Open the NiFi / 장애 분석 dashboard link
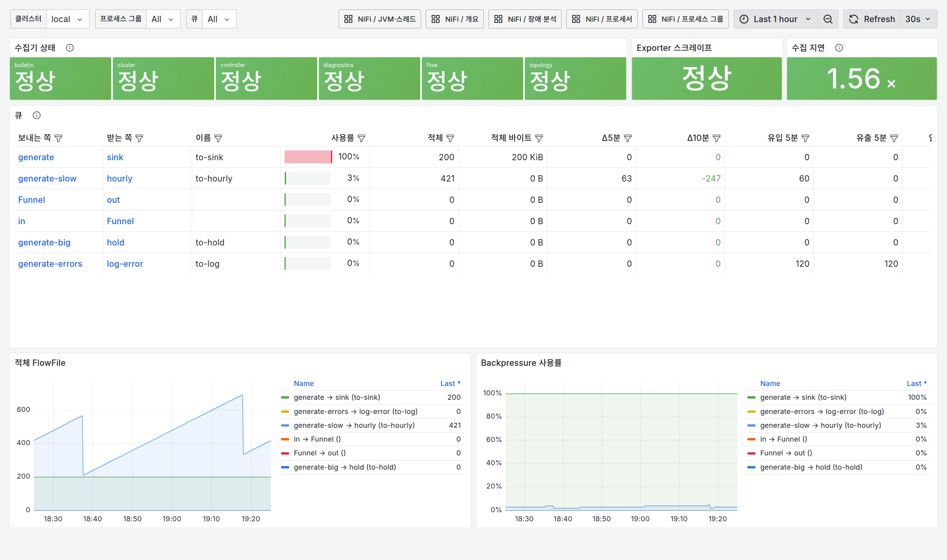 pyautogui.click(x=525, y=19)
